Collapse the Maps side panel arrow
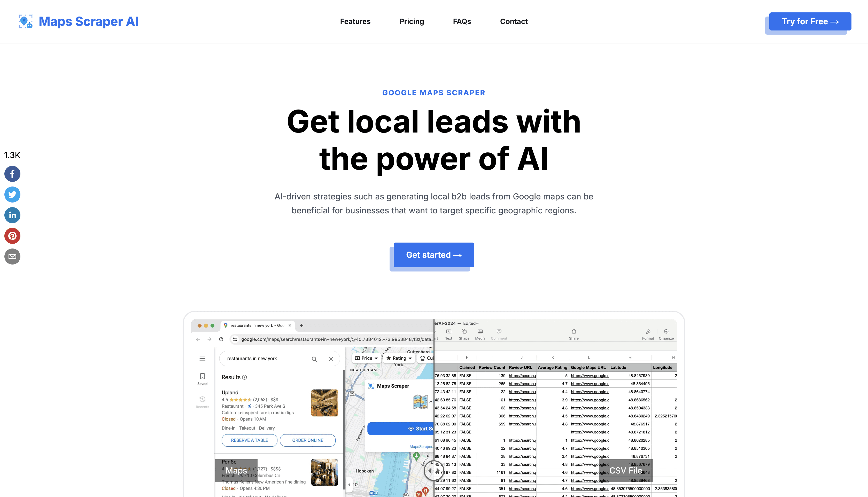This screenshot has height=497, width=868. [x=349, y=484]
